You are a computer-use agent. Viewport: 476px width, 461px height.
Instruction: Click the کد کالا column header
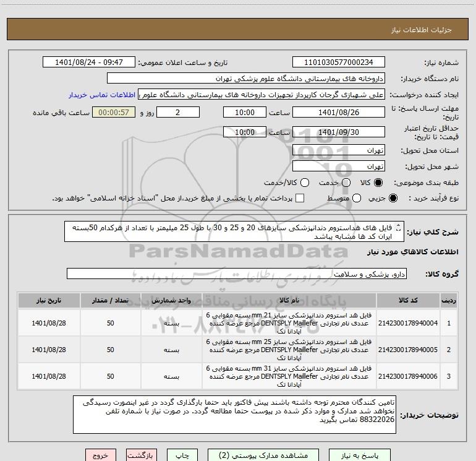pyautogui.click(x=408, y=301)
